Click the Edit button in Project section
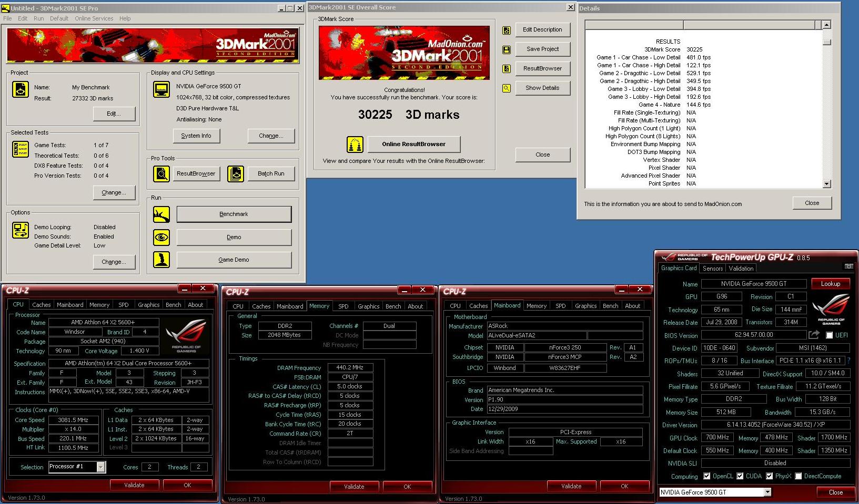This screenshot has height=504, width=859. pyautogui.click(x=114, y=114)
